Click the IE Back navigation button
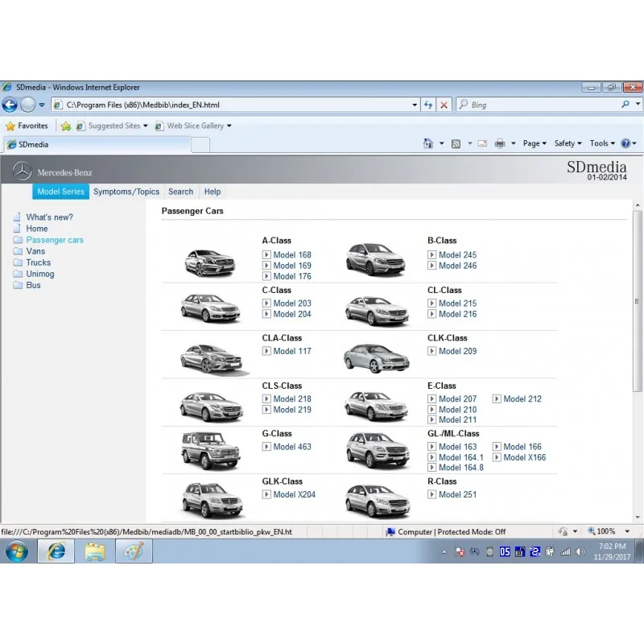 10,105
